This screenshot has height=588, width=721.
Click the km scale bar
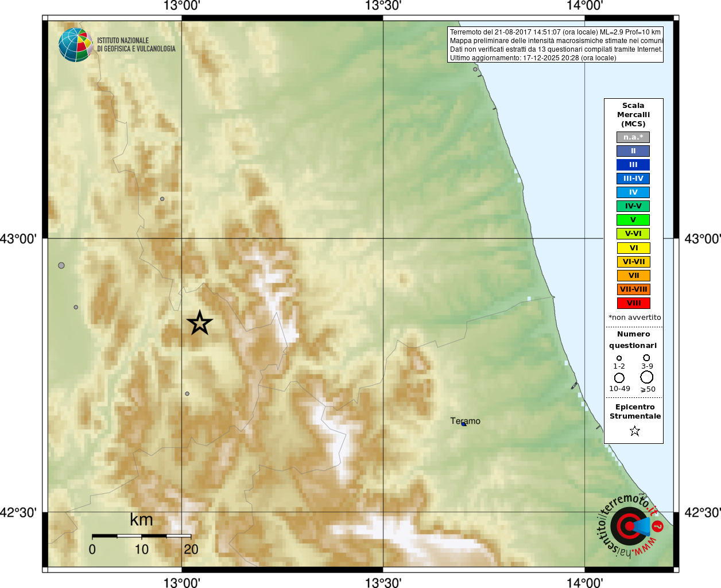[x=141, y=536]
